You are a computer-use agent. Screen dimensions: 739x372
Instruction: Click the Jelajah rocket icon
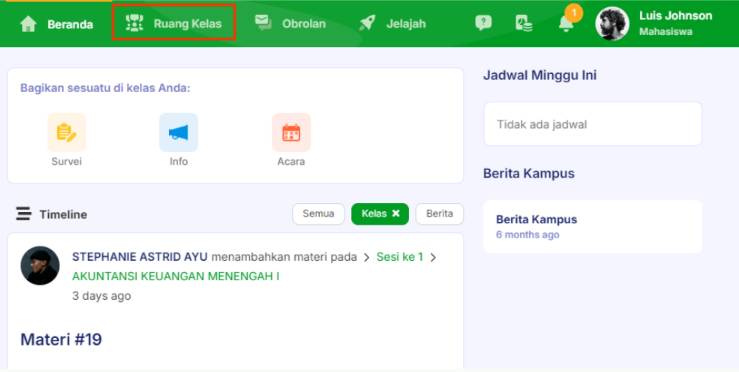coord(367,23)
